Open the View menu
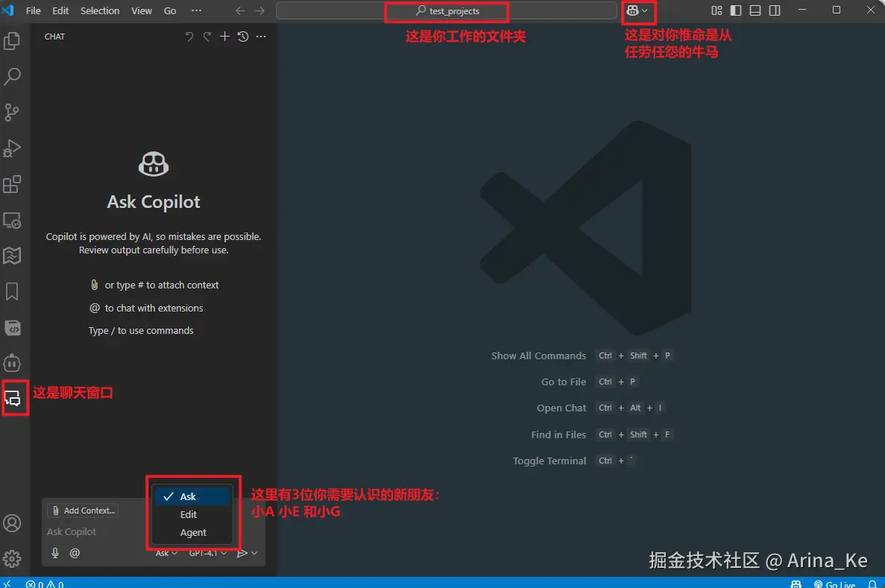885x588 pixels. point(142,10)
